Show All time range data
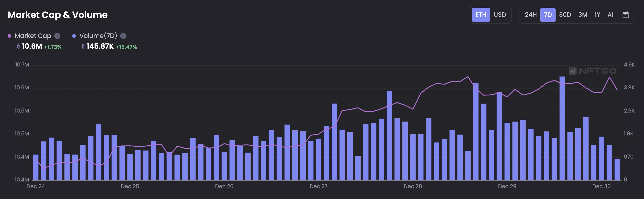The image size is (644, 199). pyautogui.click(x=611, y=15)
